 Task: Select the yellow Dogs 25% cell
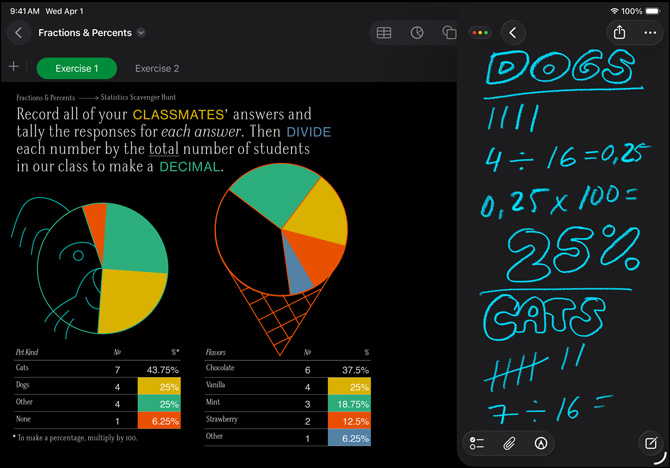click(x=160, y=387)
